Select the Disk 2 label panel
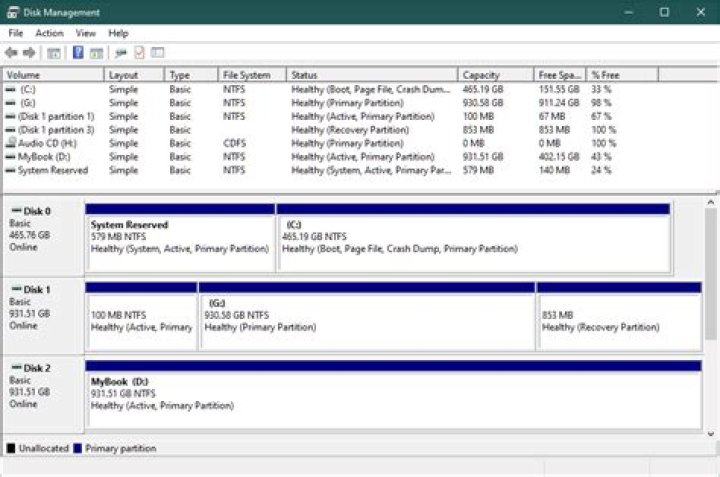720x477 pixels. (x=44, y=394)
